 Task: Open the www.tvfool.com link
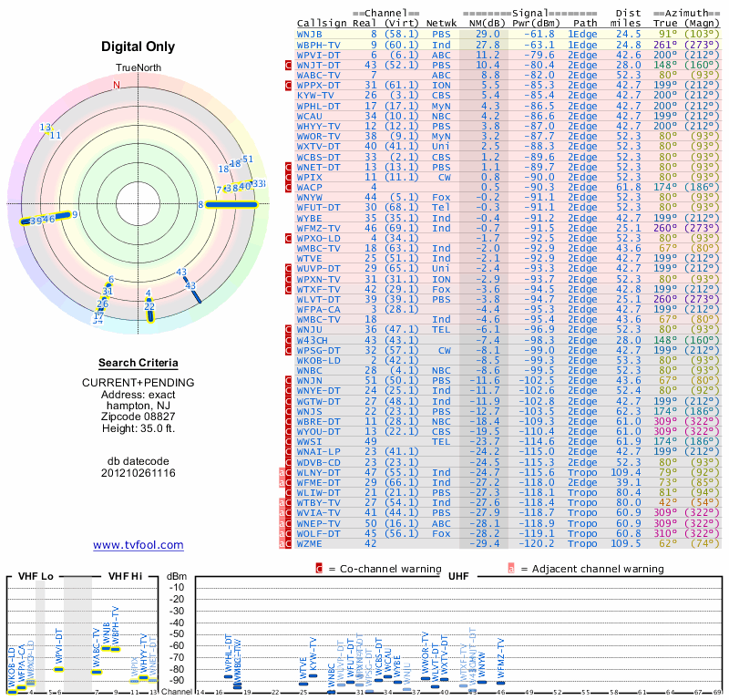tap(139, 545)
